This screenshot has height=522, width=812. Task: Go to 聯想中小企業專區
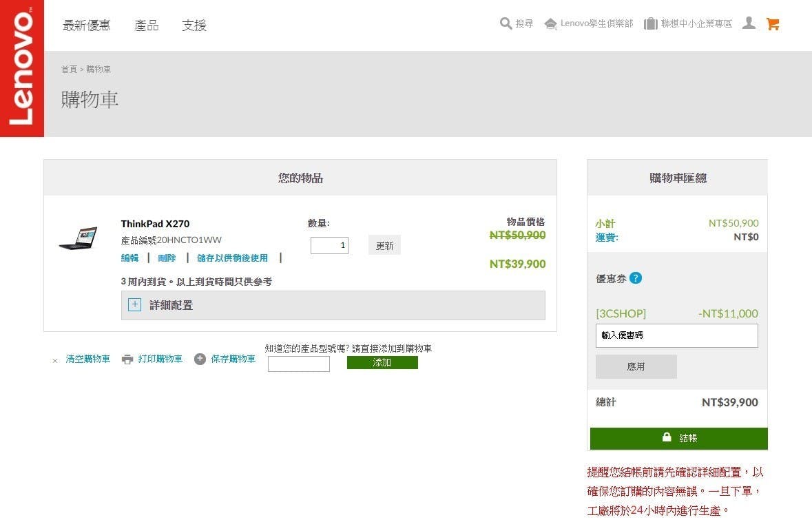(x=696, y=24)
